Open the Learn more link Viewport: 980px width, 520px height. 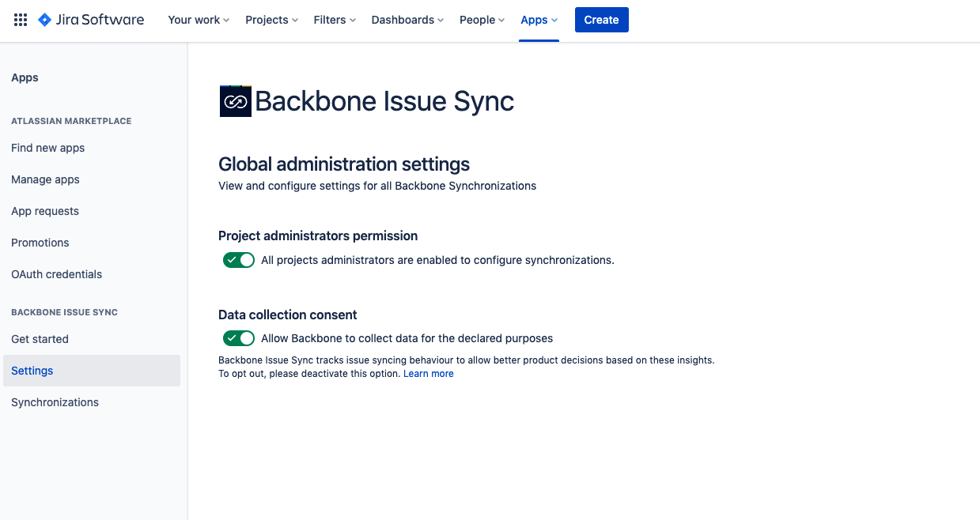(428, 374)
